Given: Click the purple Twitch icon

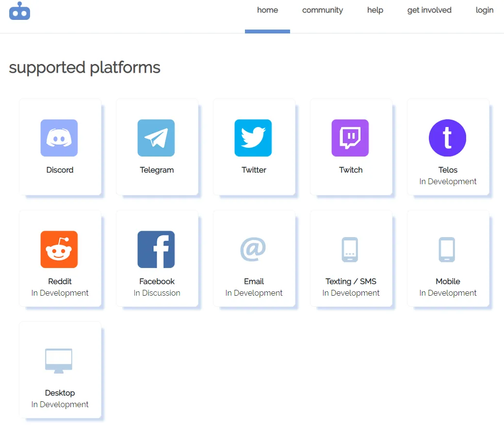Looking at the screenshot, I should coord(350,138).
